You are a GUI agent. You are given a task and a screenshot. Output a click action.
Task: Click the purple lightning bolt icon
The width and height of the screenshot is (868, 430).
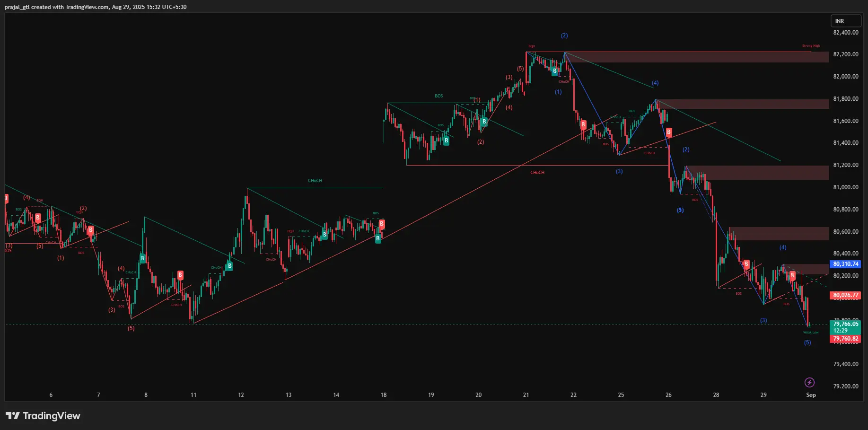point(809,382)
